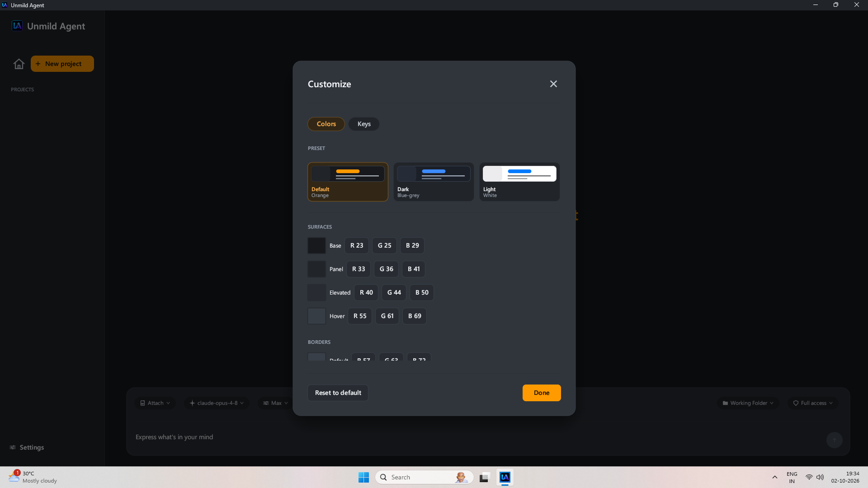Click the PROJECTS sidebar heading
868x488 pixels.
coord(22,89)
